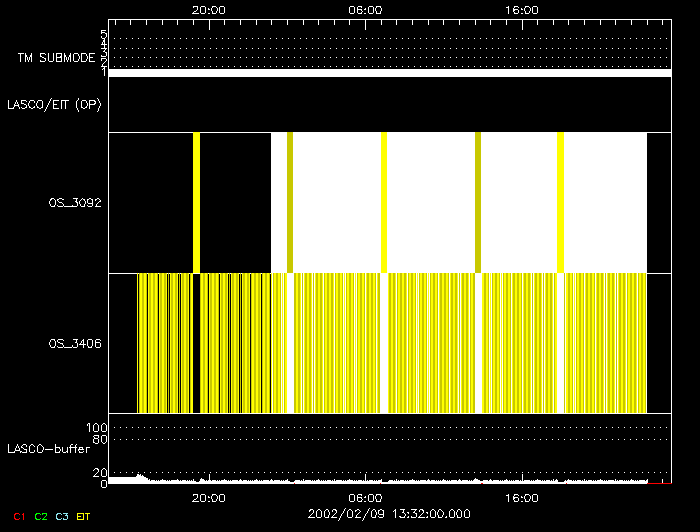
Task: Click the 2002/02/09 13:32:00.000 timestamp
Action: [x=389, y=514]
